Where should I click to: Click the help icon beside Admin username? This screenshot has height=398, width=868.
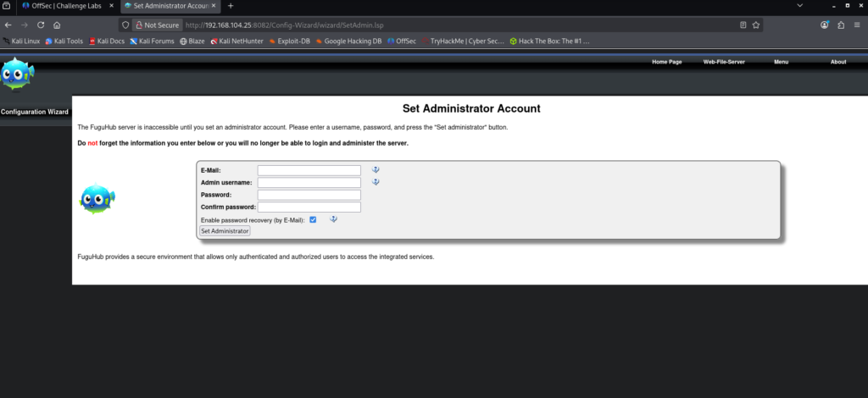(375, 181)
